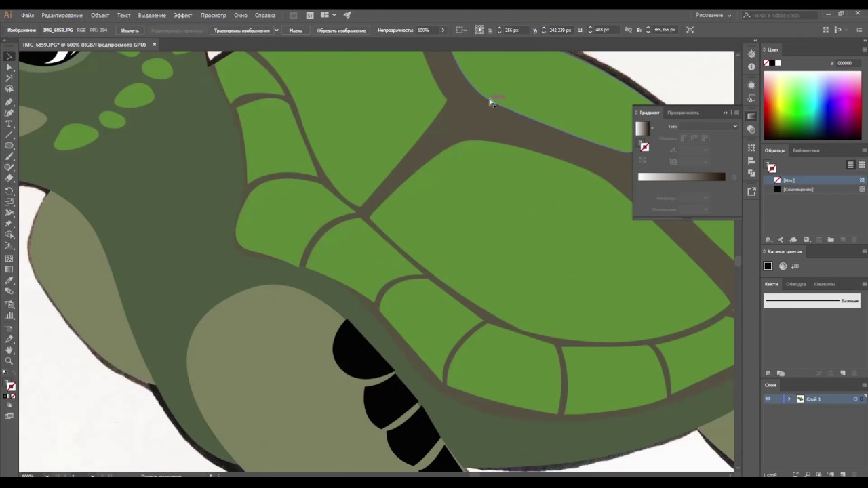
Task: Open the Info panel icon in the dock
Action: (x=751, y=66)
